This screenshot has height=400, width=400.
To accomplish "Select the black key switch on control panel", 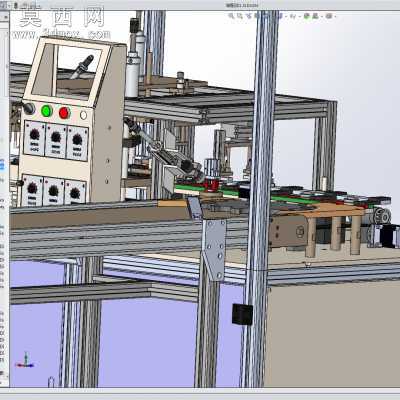I will [29, 108].
